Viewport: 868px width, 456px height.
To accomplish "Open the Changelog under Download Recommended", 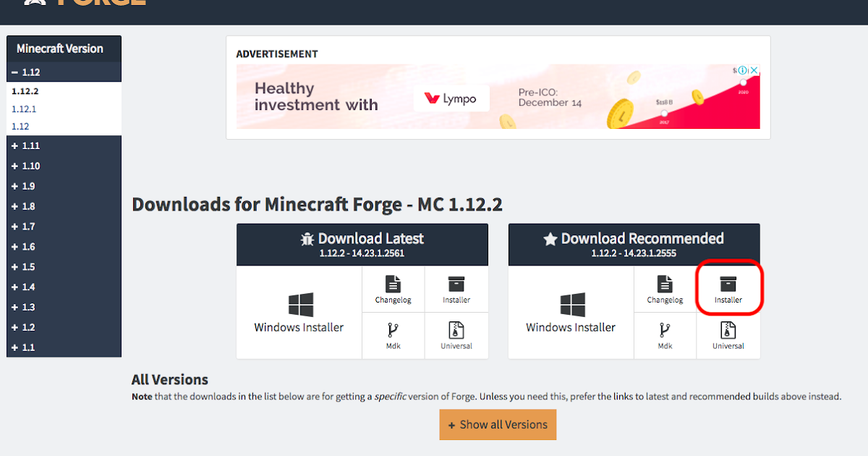I will [x=665, y=290].
